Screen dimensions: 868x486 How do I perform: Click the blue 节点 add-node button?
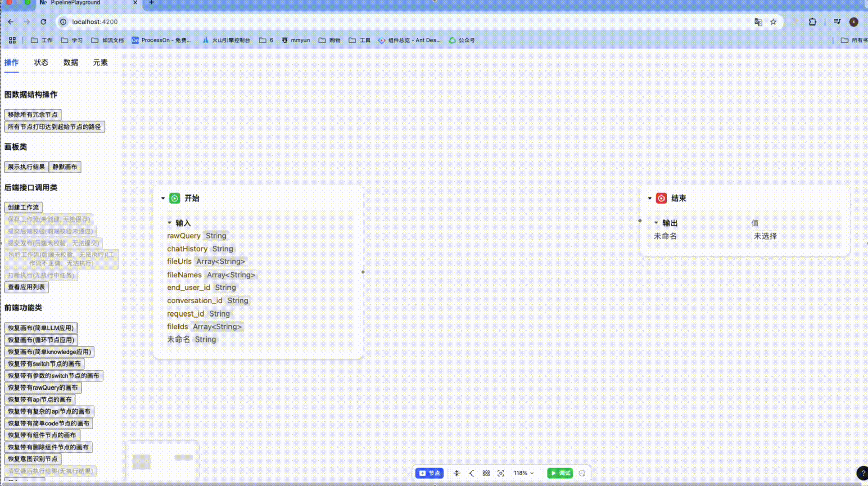pyautogui.click(x=429, y=473)
